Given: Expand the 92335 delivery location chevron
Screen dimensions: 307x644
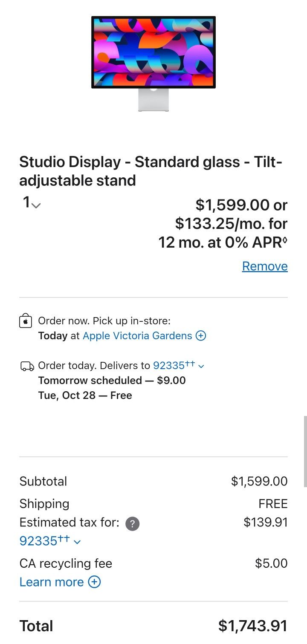Looking at the screenshot, I should 200,366.
